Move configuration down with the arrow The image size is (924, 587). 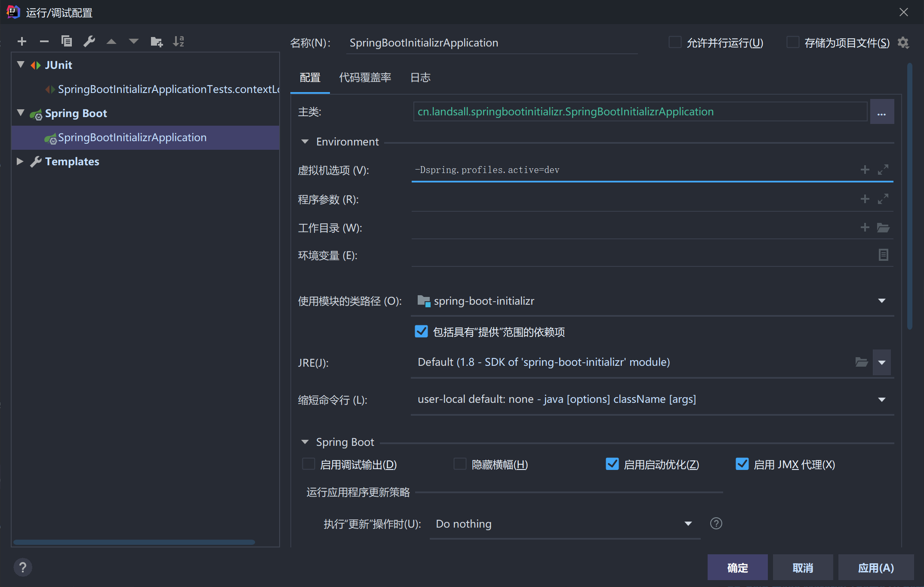(x=134, y=41)
